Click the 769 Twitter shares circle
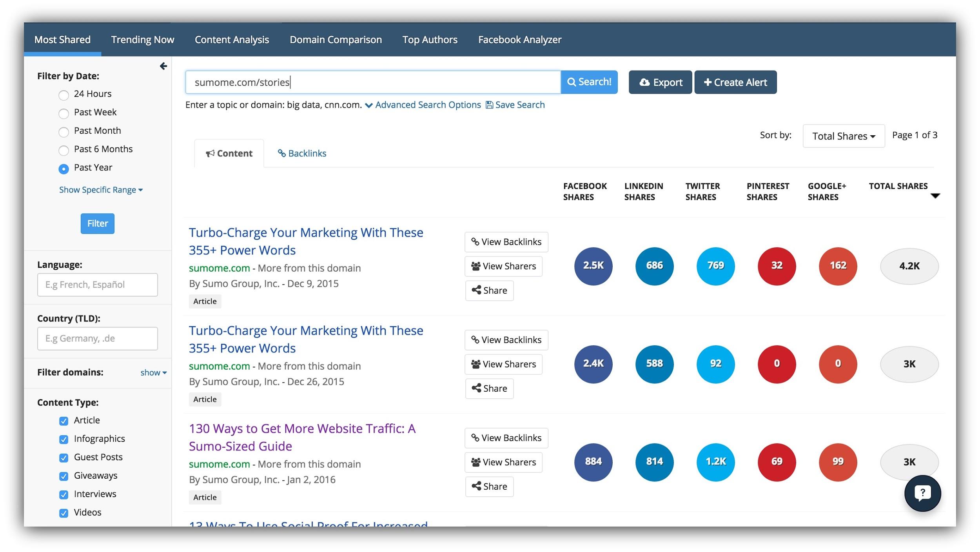The height and width of the screenshot is (552, 980). (x=715, y=266)
